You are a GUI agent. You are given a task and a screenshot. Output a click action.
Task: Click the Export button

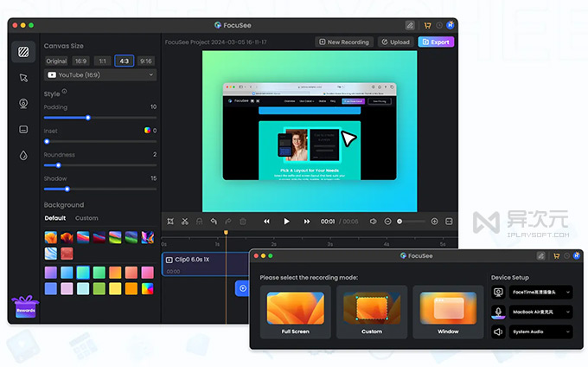pyautogui.click(x=436, y=42)
